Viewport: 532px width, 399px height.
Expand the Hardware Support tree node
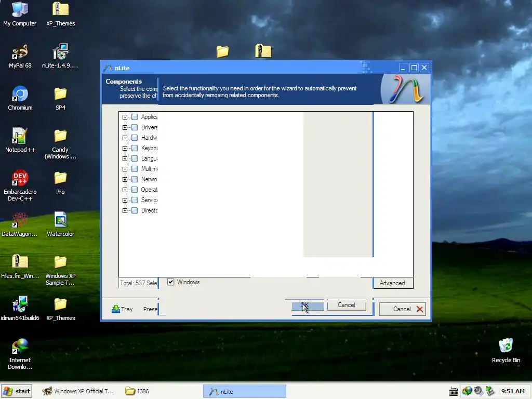pyautogui.click(x=125, y=138)
